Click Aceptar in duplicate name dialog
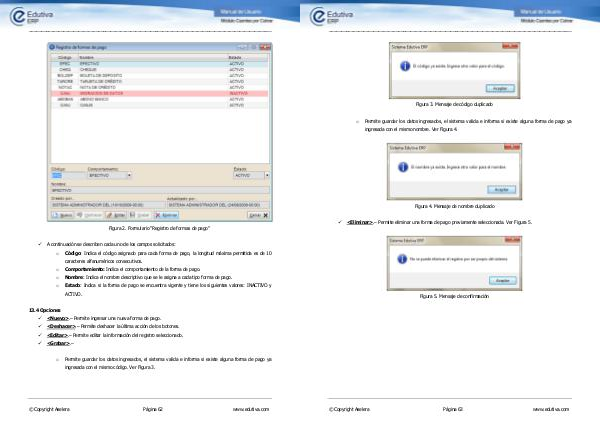 pos(501,188)
